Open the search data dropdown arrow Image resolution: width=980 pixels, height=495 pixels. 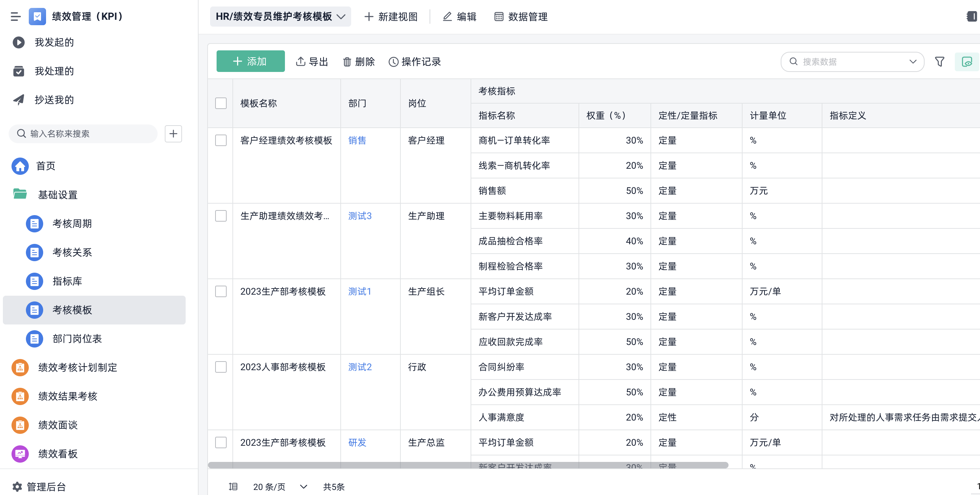[913, 62]
